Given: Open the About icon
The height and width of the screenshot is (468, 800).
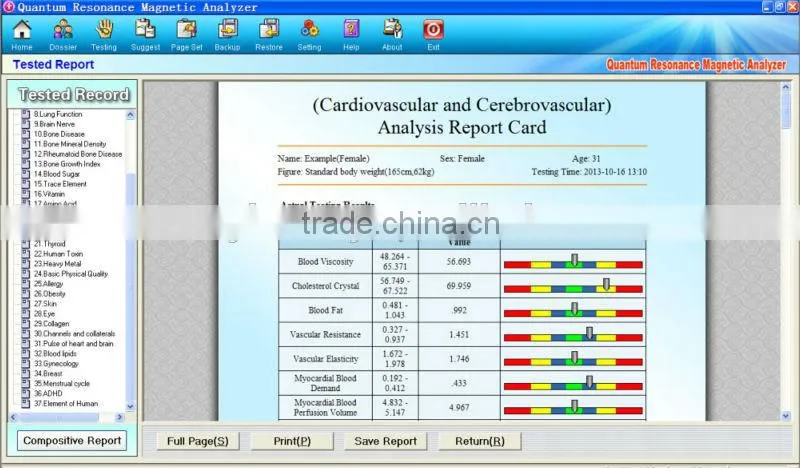Looking at the screenshot, I should pyautogui.click(x=392, y=30).
